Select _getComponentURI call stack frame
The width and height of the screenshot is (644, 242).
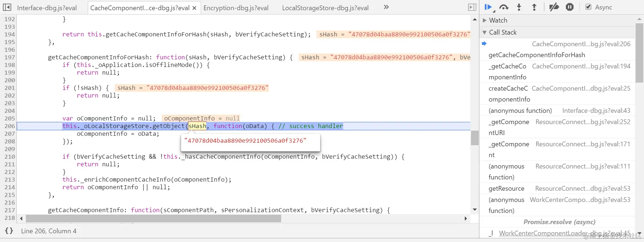pyautogui.click(x=557, y=127)
